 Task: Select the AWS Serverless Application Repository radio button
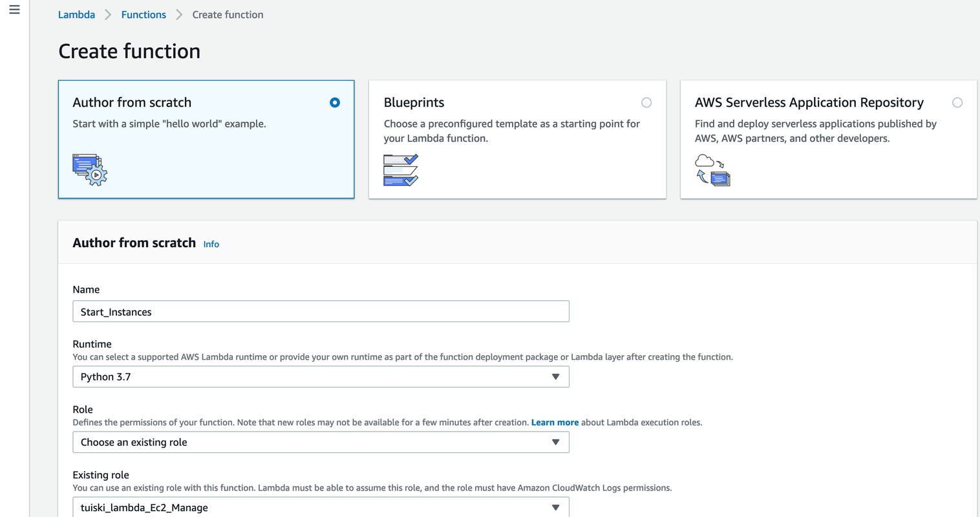957,102
